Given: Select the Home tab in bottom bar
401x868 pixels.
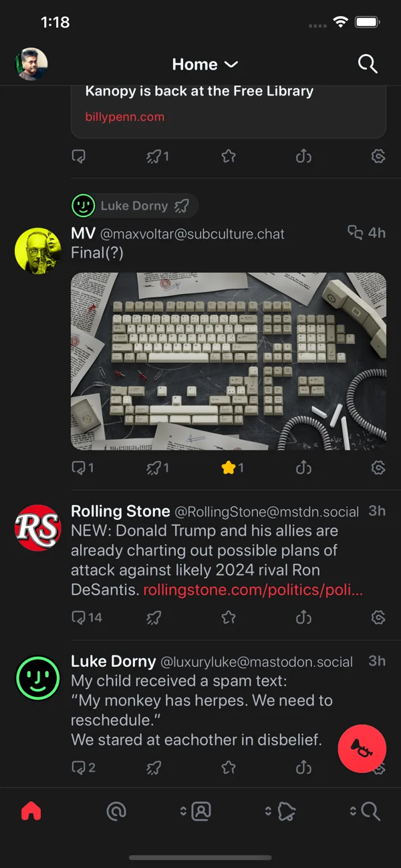Looking at the screenshot, I should [31, 811].
